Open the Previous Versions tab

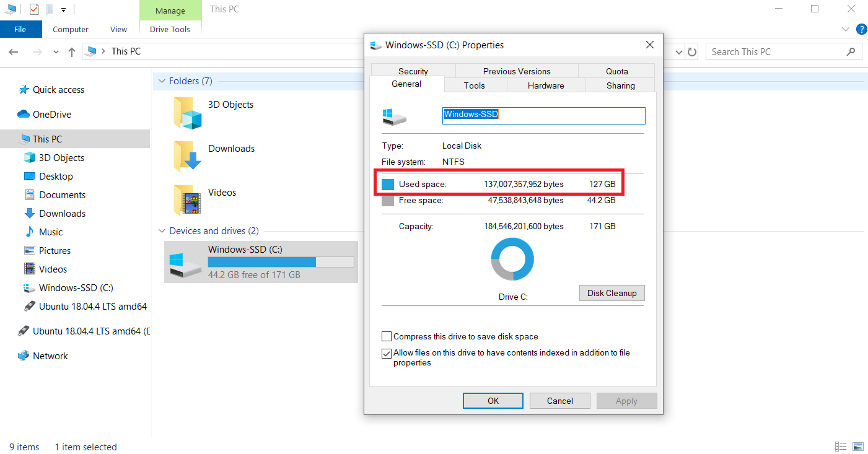pos(517,71)
